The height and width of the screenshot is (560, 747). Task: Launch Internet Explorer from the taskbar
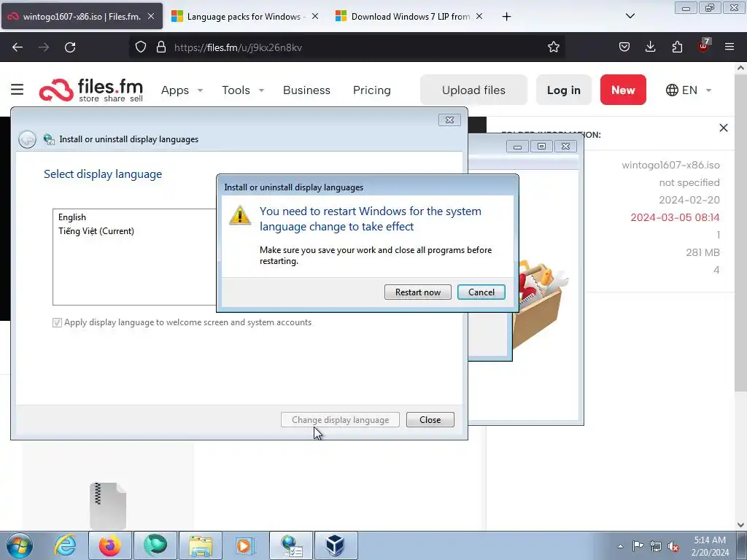click(65, 545)
